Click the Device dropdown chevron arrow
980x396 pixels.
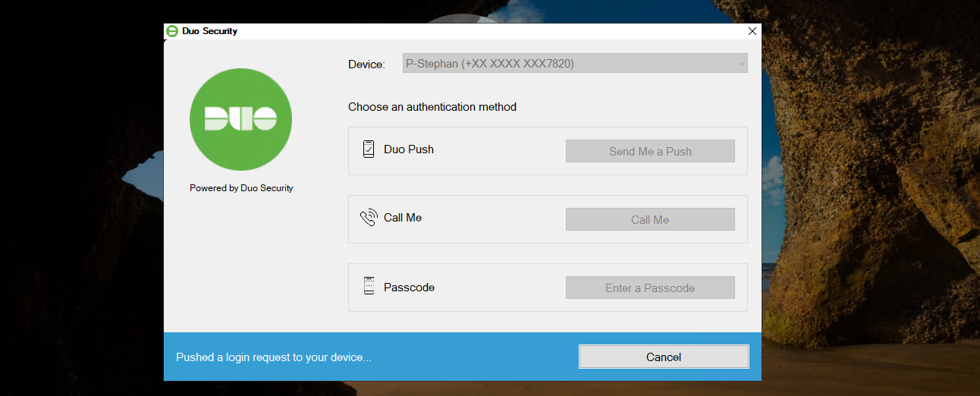pyautogui.click(x=741, y=64)
